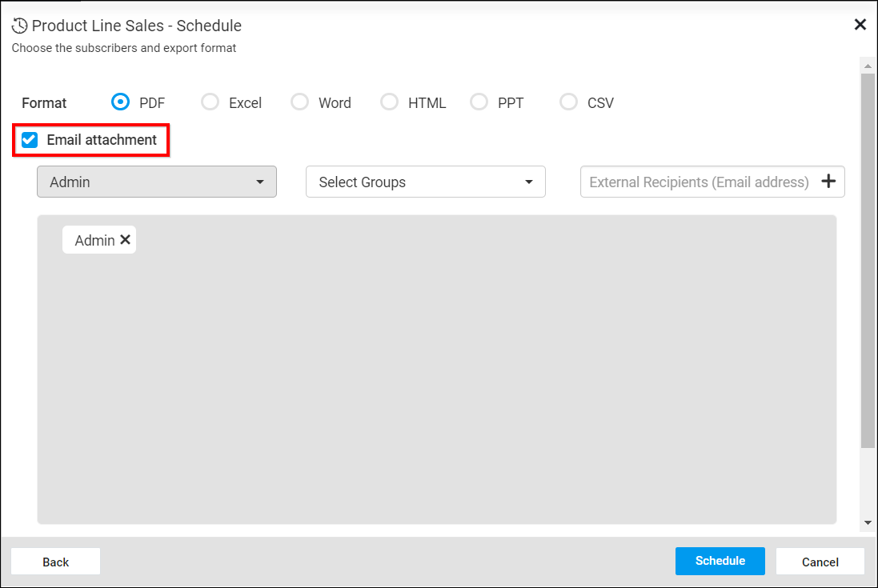Go Back to the previous step
Viewport: 878px width, 588px height.
55,562
